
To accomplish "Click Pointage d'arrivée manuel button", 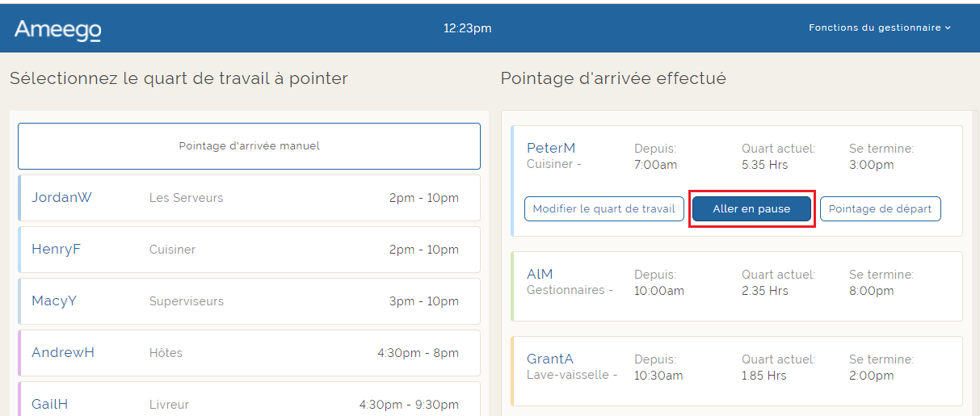I will 249,146.
